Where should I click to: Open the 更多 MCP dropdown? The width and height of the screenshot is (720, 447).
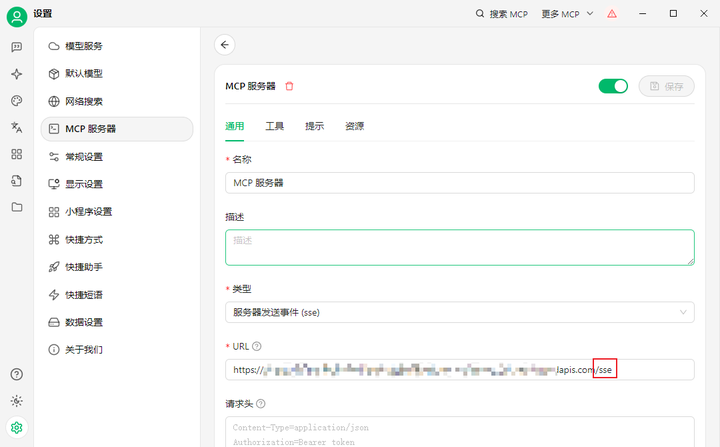coord(567,14)
